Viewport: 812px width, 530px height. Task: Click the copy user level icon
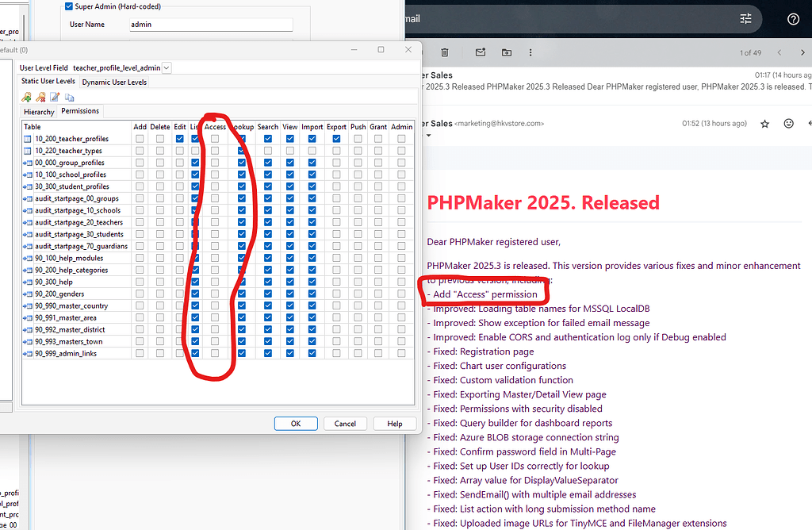coord(70,98)
